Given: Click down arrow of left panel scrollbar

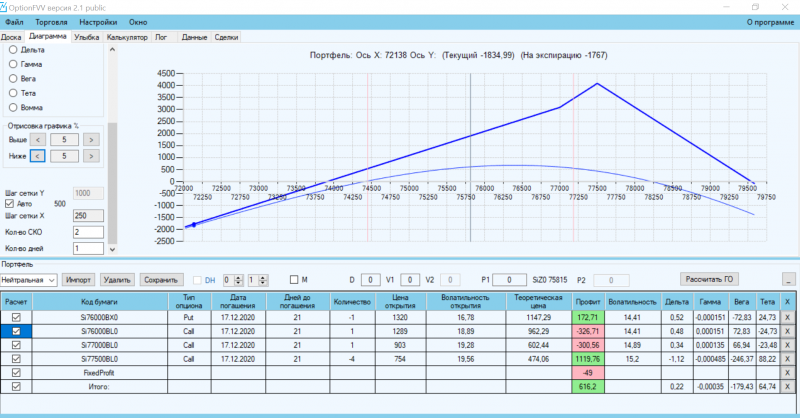Looking at the screenshot, I should [112, 250].
